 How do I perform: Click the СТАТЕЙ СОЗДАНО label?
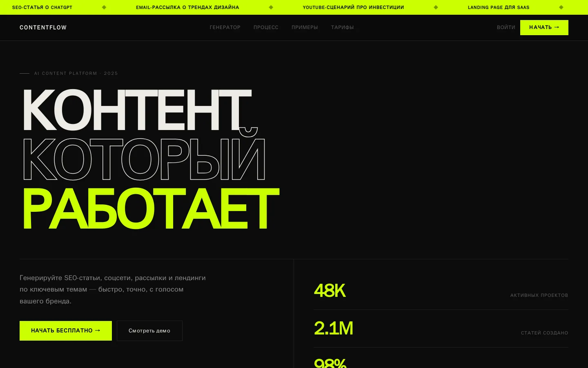pos(544,333)
